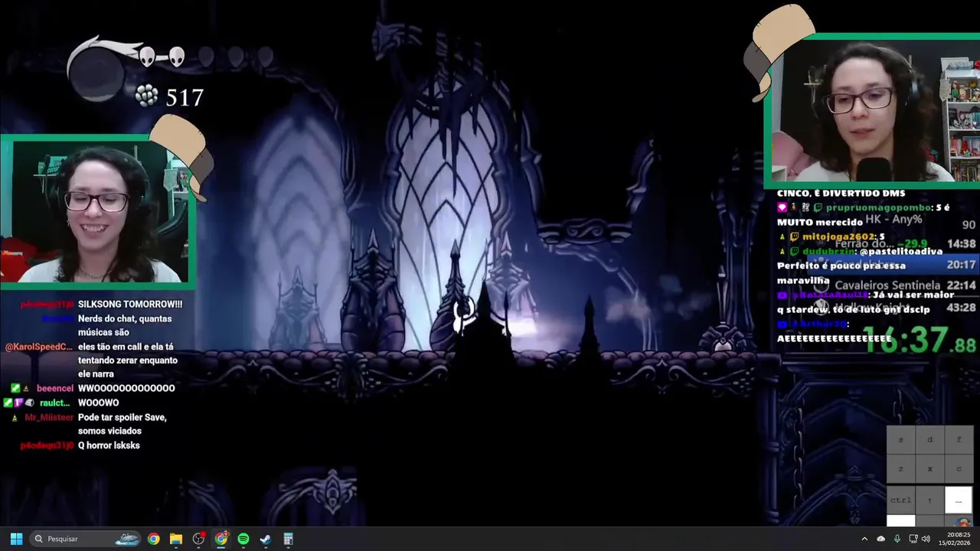Open Steam from the taskbar
The height and width of the screenshot is (551, 980).
[266, 539]
